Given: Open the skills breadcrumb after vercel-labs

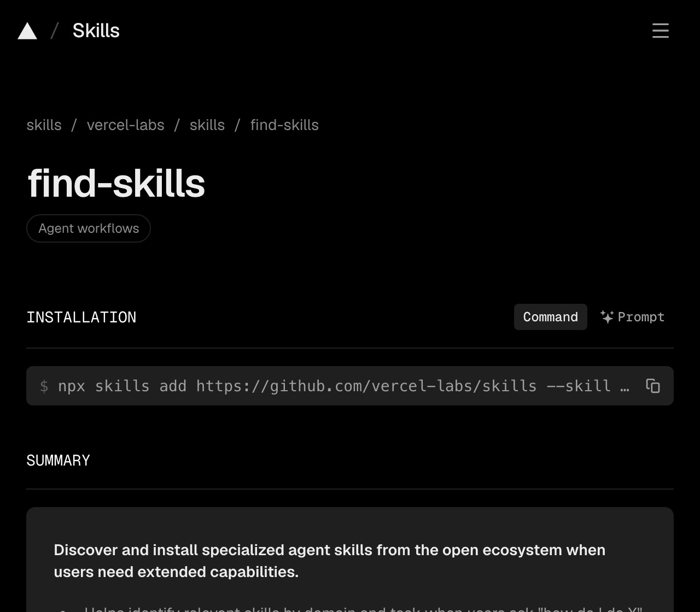Looking at the screenshot, I should [207, 125].
